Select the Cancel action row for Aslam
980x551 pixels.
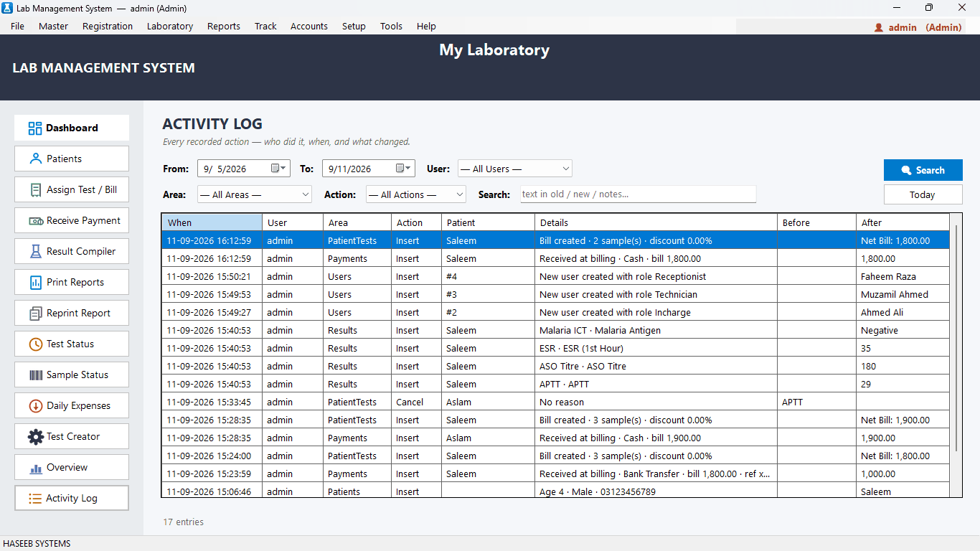point(555,402)
